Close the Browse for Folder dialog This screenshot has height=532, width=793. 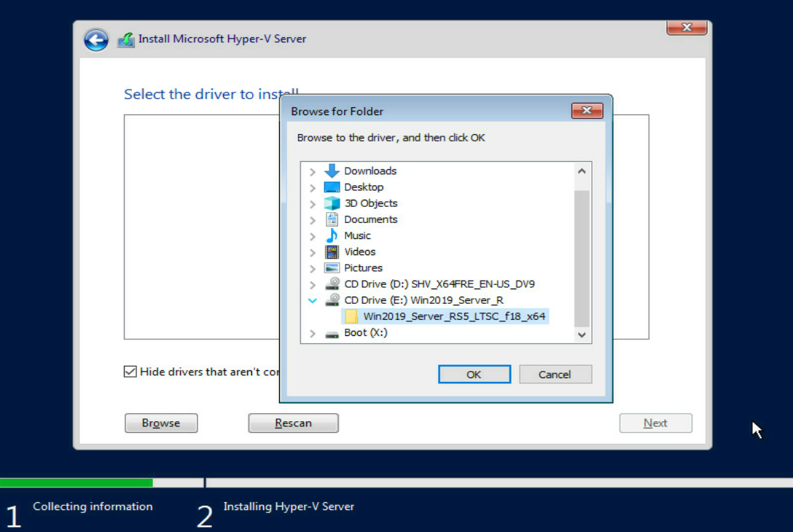point(587,110)
